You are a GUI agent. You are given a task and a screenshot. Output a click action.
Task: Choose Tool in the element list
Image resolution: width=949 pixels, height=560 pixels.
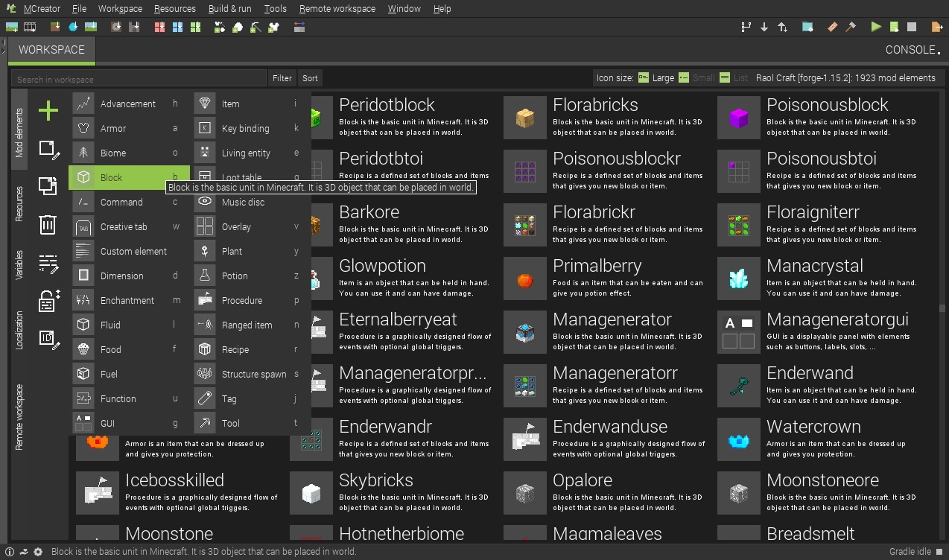point(251,423)
